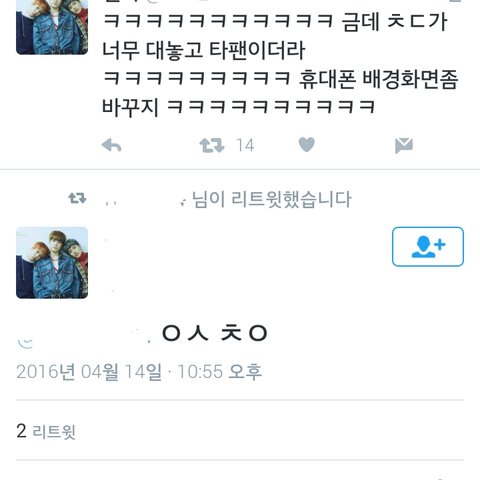The width and height of the screenshot is (480, 480).
Task: Open tweet line 너무 대놓고 타팬이더라
Action: (203, 50)
